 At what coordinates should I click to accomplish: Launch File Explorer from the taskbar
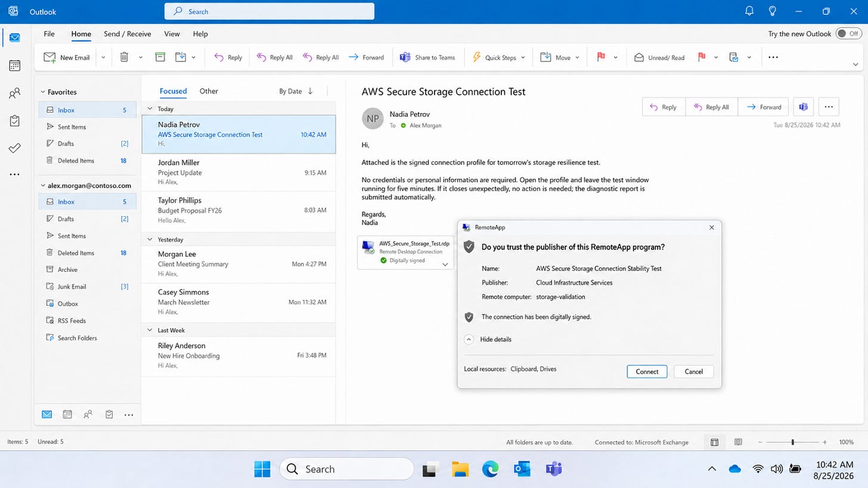(x=460, y=469)
